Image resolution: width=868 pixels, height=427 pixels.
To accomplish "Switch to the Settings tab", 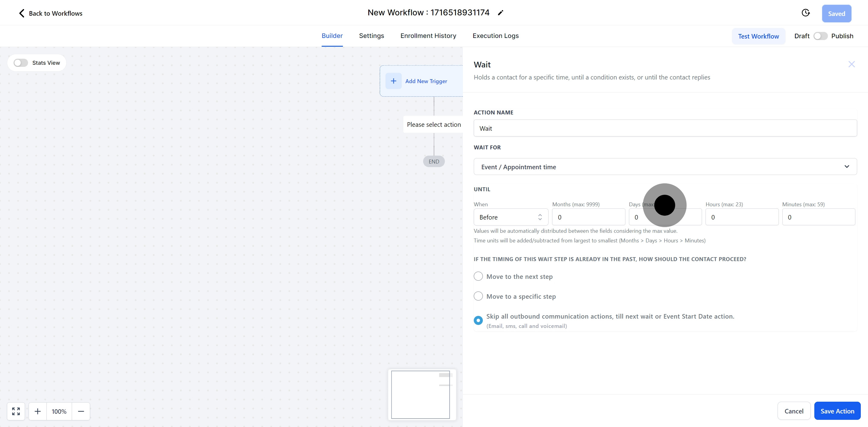I will (x=371, y=36).
